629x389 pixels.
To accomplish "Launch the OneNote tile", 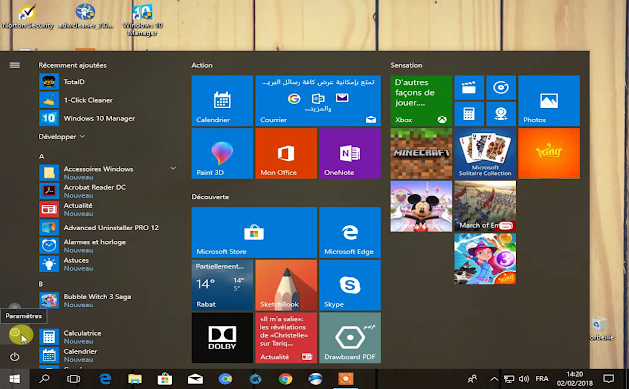I will click(x=349, y=153).
